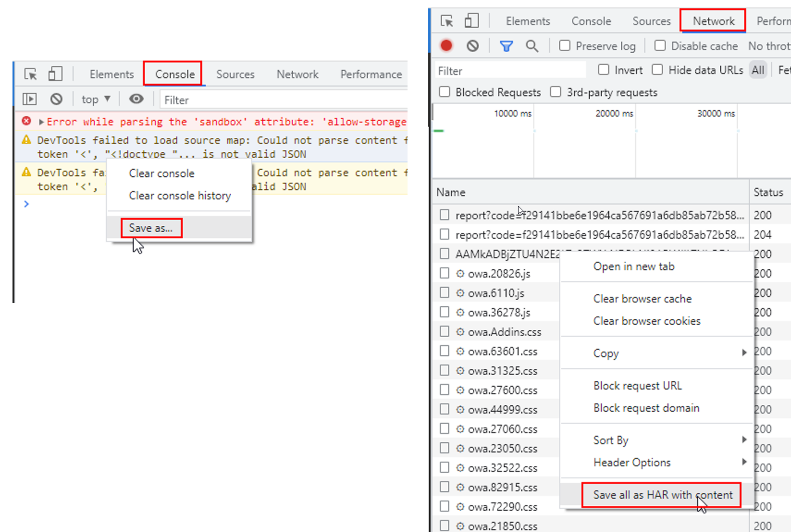Toggle the network filter funnel icon
Screen dimensions: 791x532
tap(506, 46)
